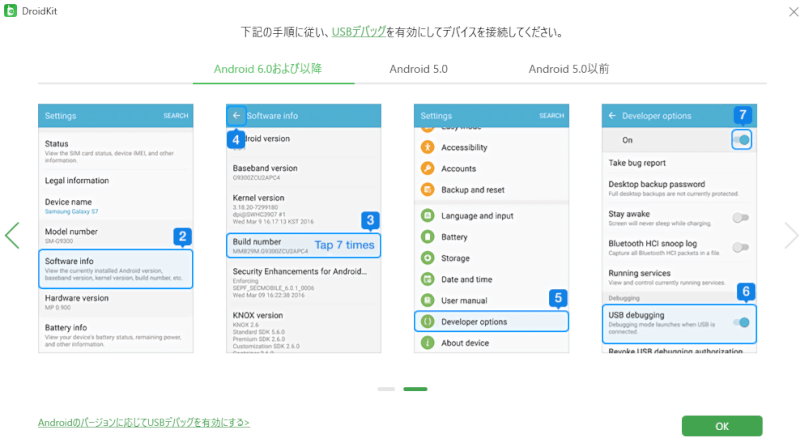The height and width of the screenshot is (447, 800).
Task: Toggle the Developer options On switch
Action: [742, 140]
